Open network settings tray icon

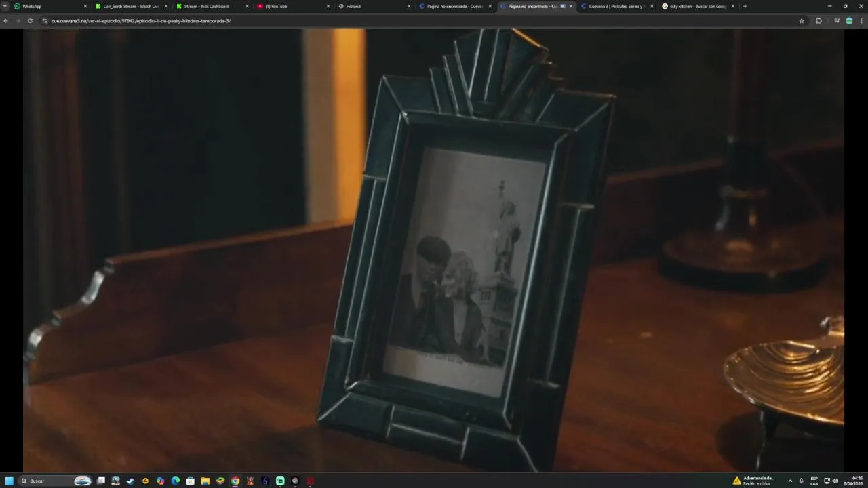[x=827, y=481]
